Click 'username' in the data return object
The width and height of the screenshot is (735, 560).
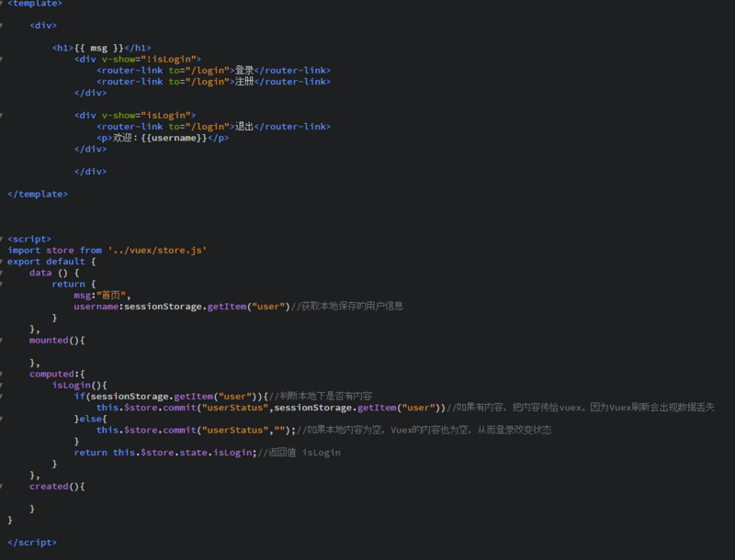tap(96, 307)
